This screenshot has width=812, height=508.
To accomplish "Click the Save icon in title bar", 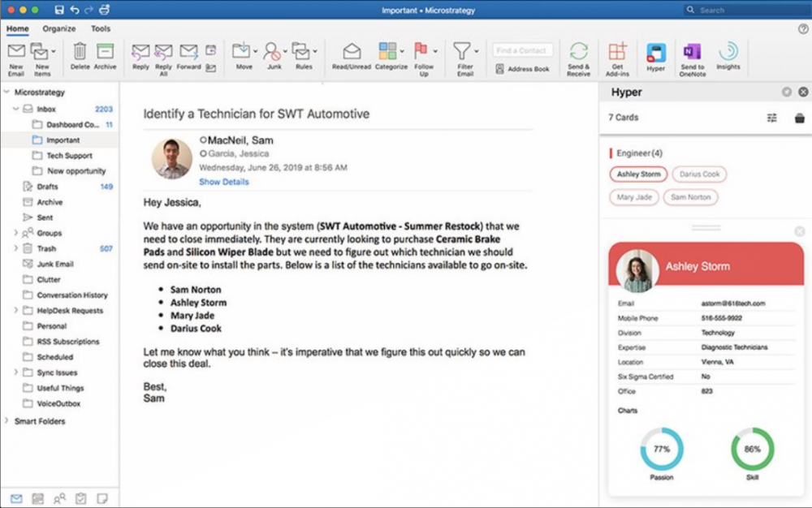I will [59, 10].
